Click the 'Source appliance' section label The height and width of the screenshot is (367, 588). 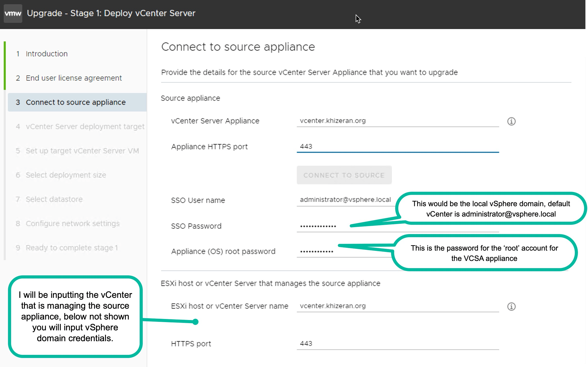(190, 98)
